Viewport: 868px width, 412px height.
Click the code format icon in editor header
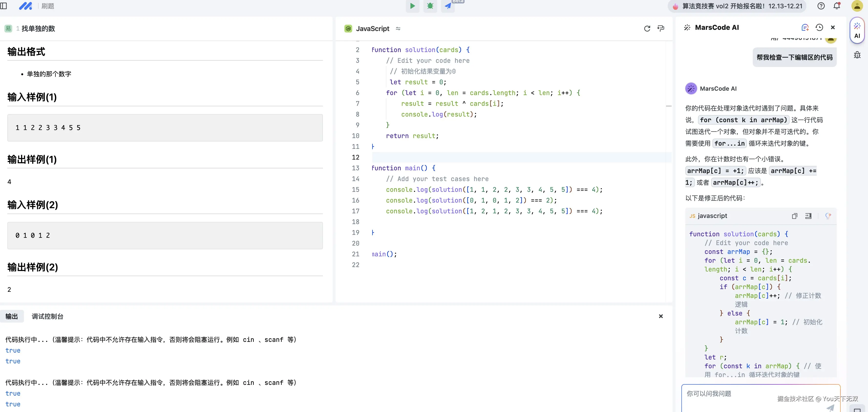coord(661,29)
